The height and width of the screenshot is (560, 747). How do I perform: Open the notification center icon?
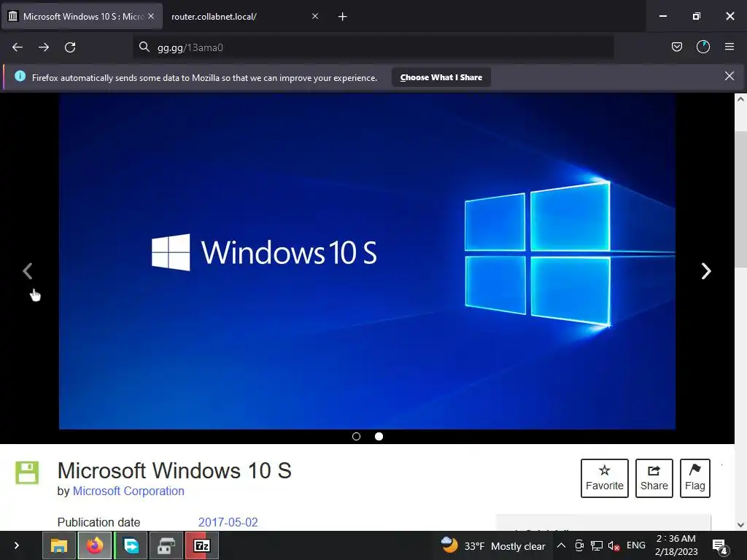pos(719,545)
